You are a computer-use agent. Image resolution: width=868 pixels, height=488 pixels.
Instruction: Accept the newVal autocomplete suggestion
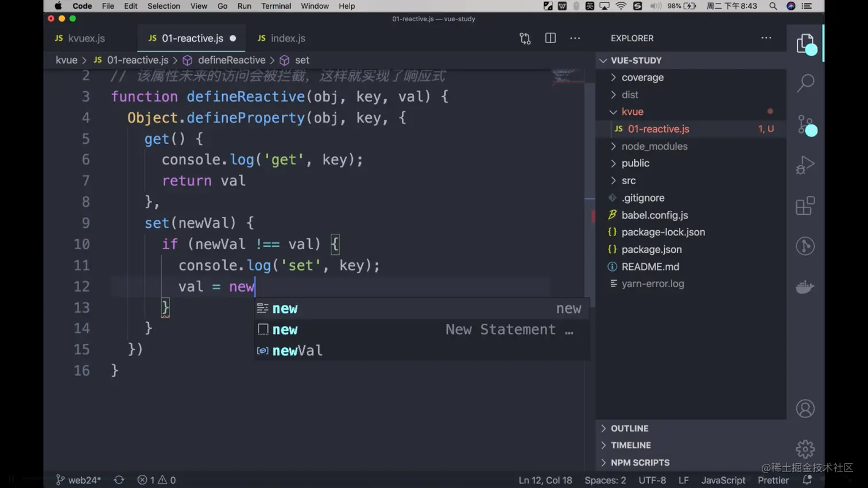coord(422,351)
